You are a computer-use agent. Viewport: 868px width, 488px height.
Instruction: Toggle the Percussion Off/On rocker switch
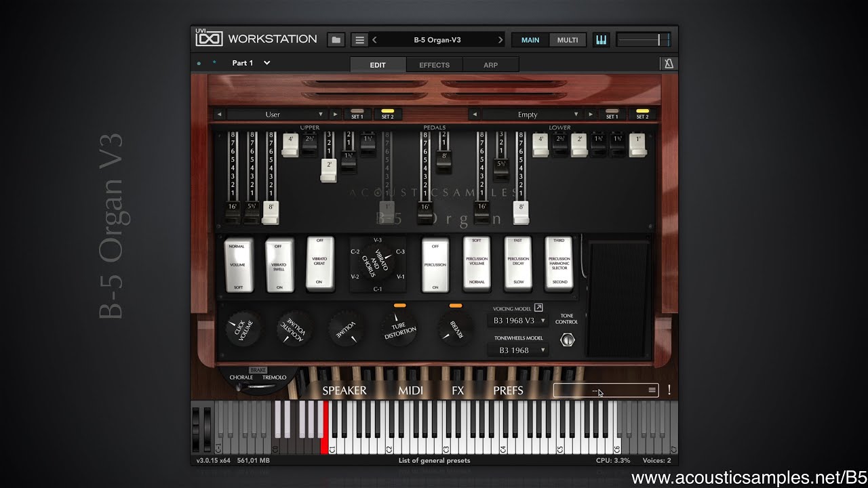pos(435,264)
